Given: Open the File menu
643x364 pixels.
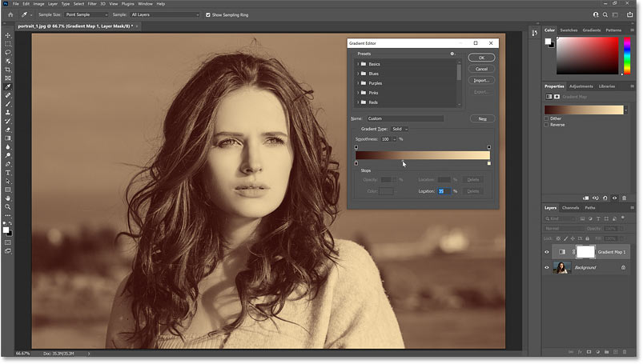Looking at the screenshot, I should click(15, 4).
